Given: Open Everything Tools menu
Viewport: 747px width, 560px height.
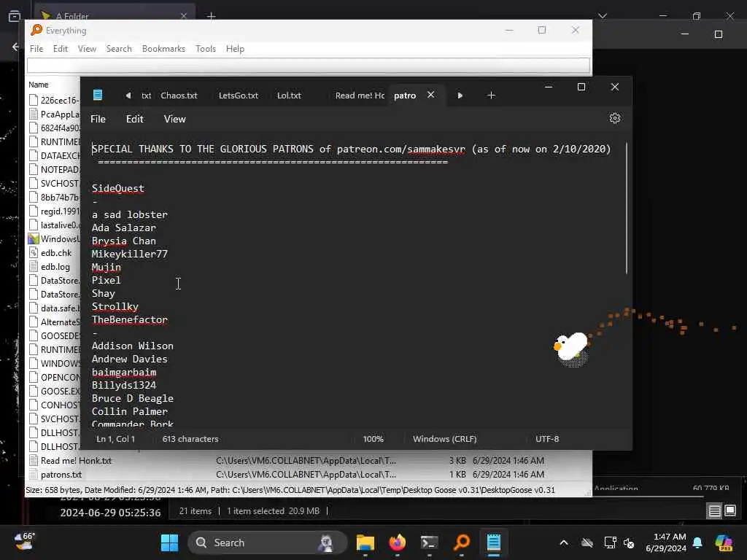Looking at the screenshot, I should [x=205, y=49].
